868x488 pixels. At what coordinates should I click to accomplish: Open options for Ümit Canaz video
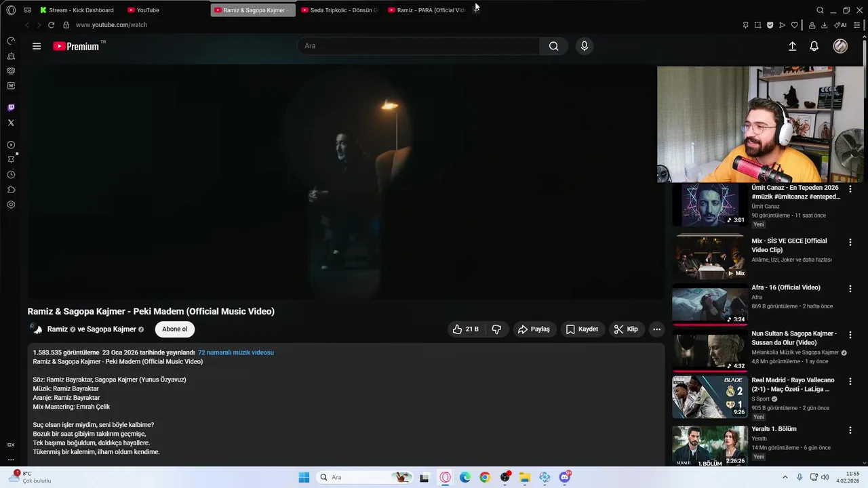850,190
